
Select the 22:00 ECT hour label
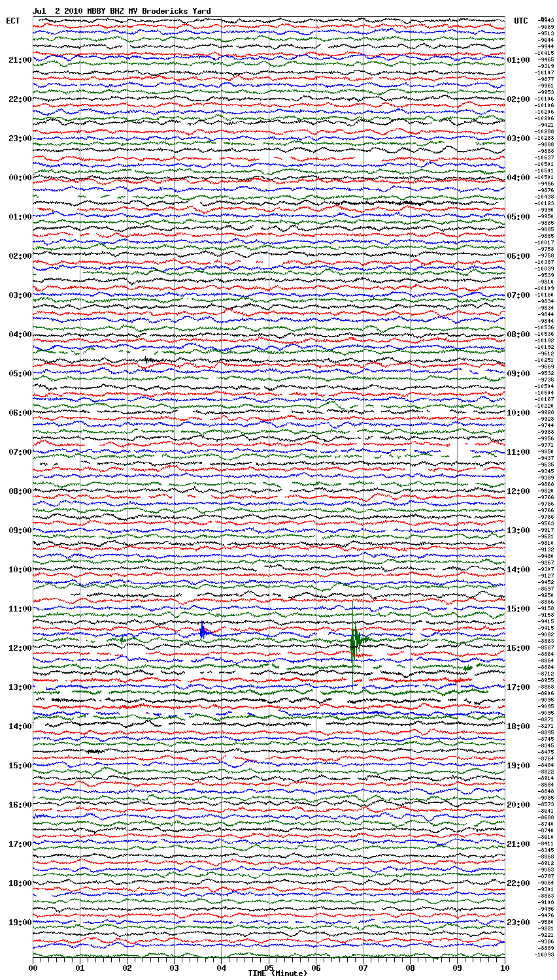click(20, 99)
